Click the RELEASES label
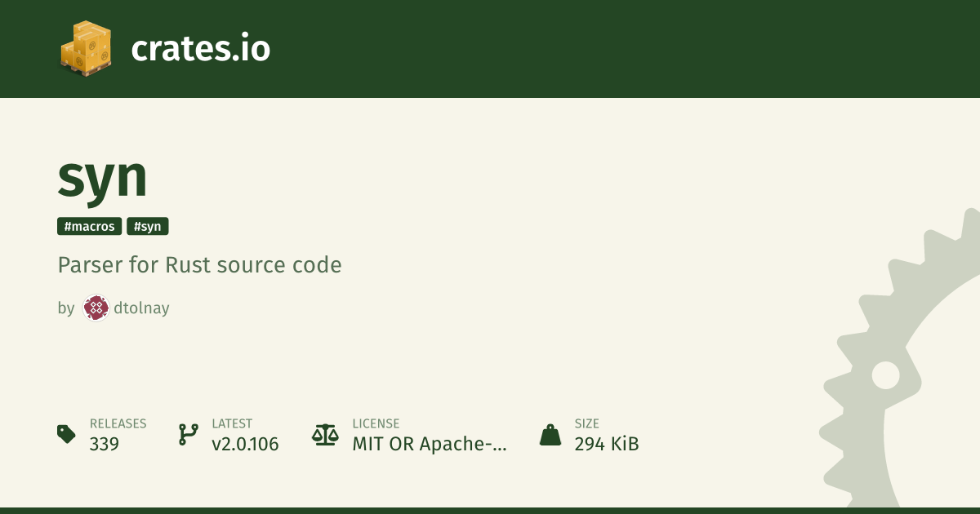This screenshot has width=980, height=514. [x=118, y=423]
